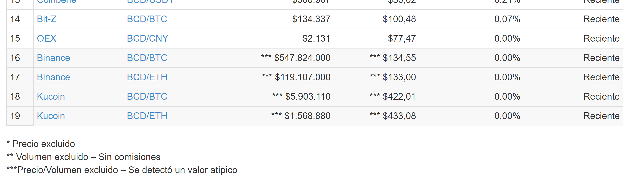644x180 pixels.
Task: Click the 'Precio excluido' footnote text
Action: (x=44, y=144)
